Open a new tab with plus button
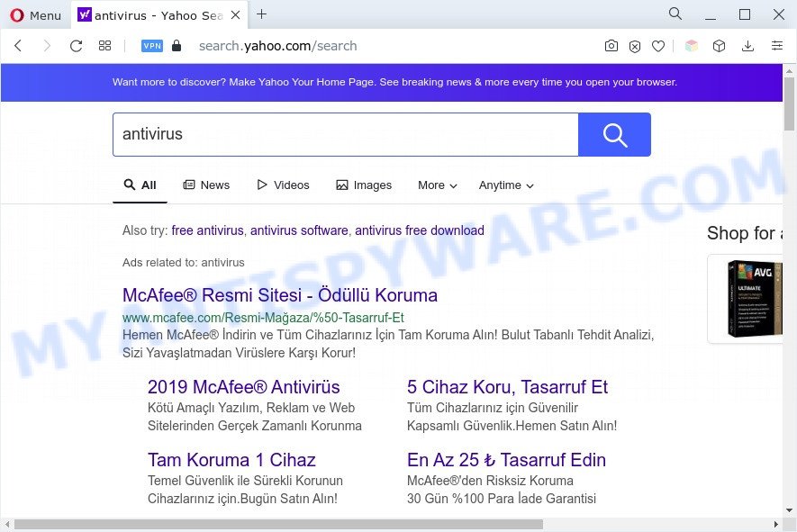This screenshot has width=797, height=532. point(261,14)
